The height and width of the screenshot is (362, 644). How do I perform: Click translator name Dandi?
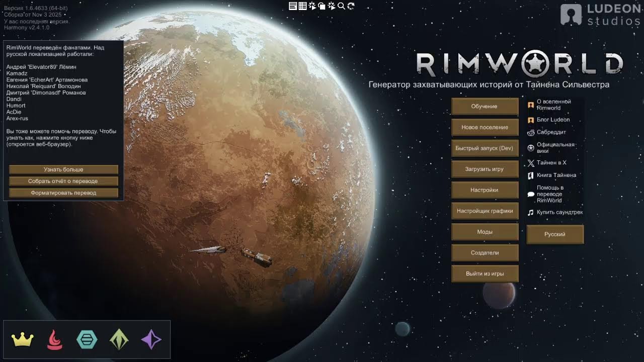(x=14, y=99)
